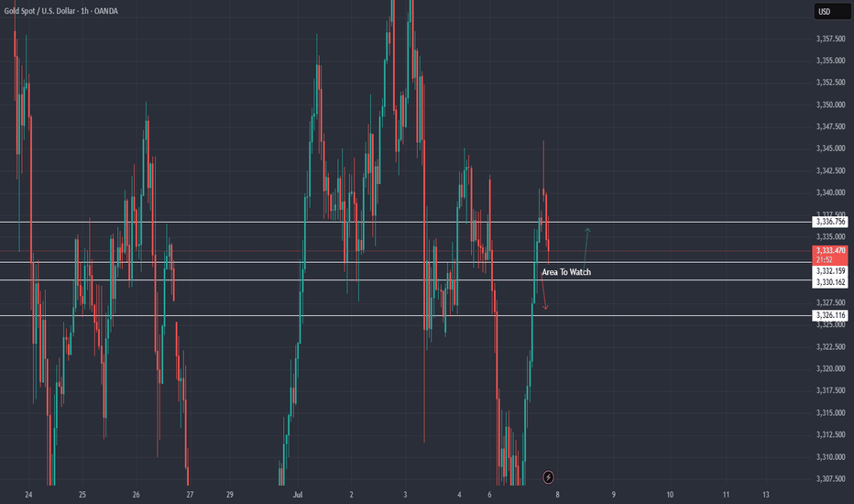Click the 8 date label on time axis
This screenshot has height=504, width=854.
click(557, 495)
